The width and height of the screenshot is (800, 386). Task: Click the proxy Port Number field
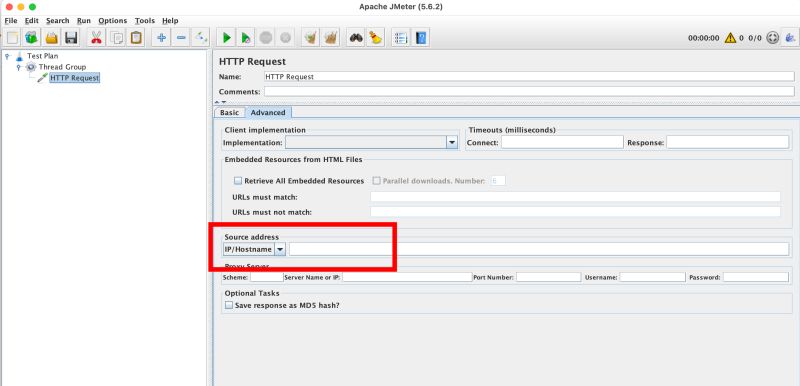tap(548, 277)
